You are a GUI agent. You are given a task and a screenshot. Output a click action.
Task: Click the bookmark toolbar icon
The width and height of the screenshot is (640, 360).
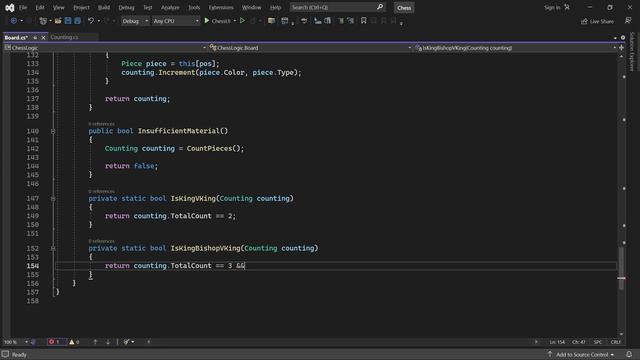click(x=364, y=20)
